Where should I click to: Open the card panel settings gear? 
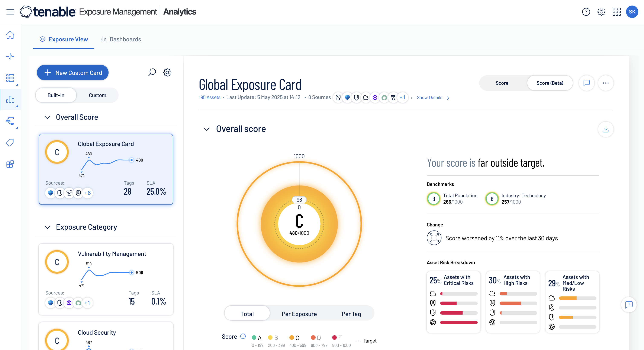[x=167, y=73]
